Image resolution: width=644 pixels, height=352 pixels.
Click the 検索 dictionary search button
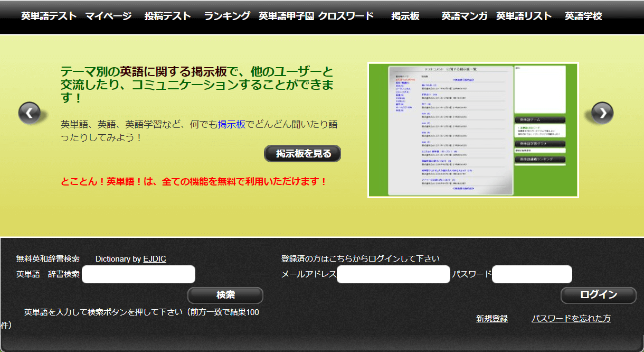(x=225, y=295)
